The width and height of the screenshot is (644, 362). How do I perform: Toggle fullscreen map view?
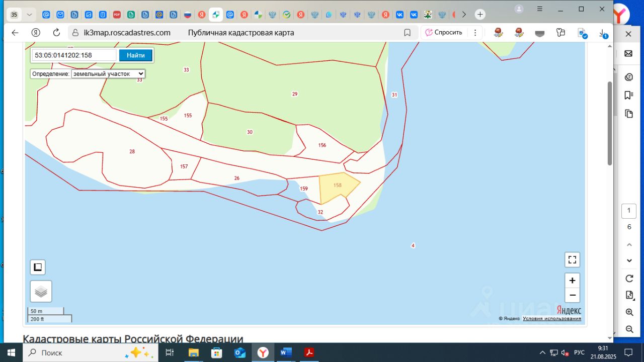[x=572, y=259]
